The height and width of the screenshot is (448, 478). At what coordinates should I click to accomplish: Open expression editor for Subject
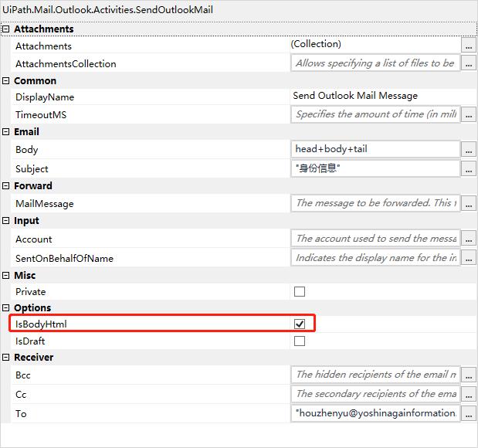pos(469,168)
